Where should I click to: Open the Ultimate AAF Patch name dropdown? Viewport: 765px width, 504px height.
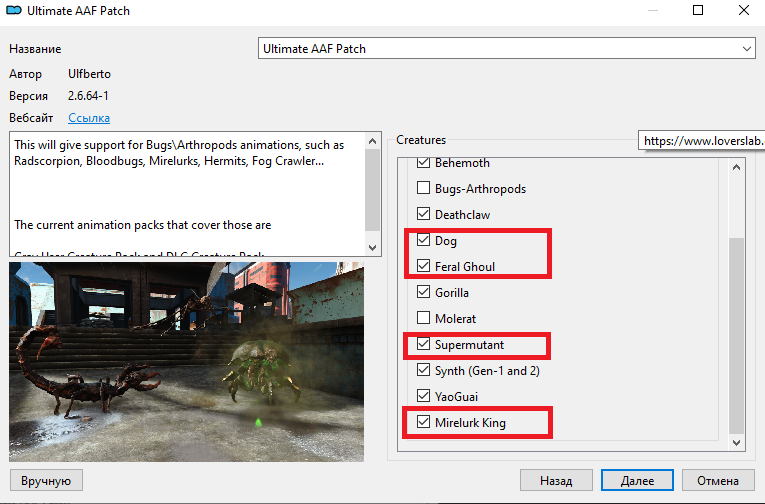[506, 49]
